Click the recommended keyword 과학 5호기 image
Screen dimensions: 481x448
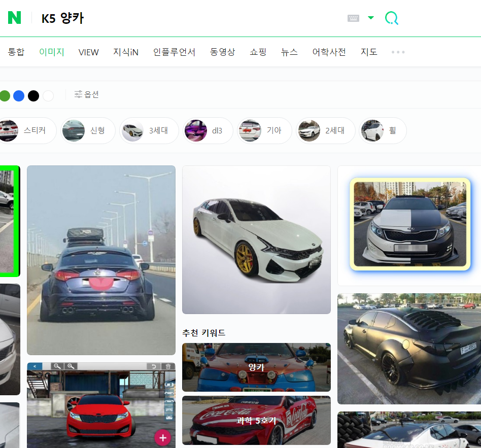pos(256,420)
